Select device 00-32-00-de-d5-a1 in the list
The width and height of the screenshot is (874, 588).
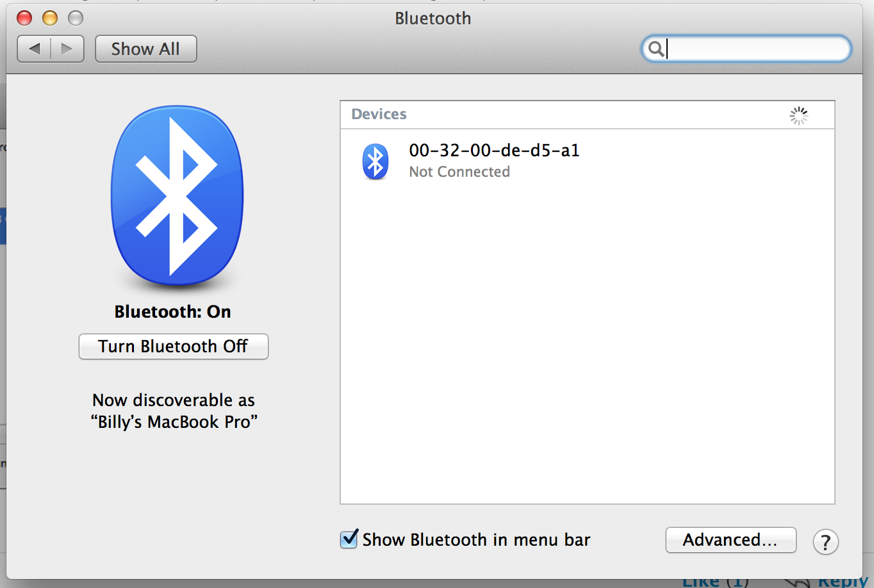pos(587,161)
